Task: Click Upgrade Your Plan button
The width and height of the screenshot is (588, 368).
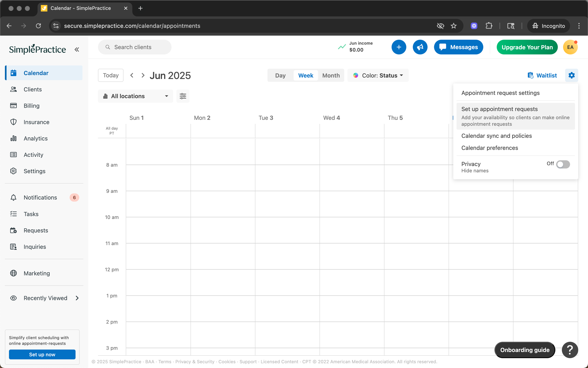Action: [x=527, y=47]
